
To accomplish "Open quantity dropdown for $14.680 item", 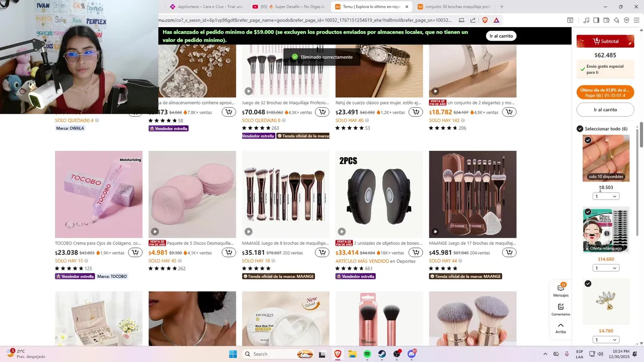I will click(x=606, y=268).
